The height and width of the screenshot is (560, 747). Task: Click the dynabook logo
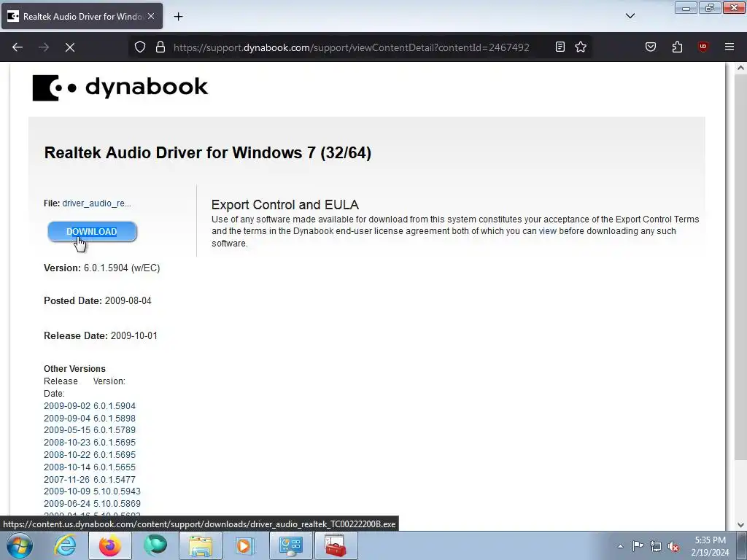[x=120, y=87]
